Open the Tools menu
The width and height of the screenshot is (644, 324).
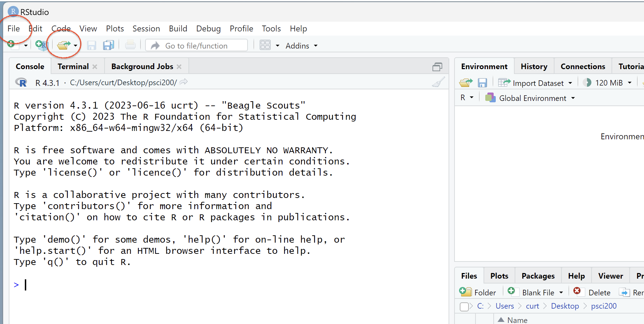coord(271,29)
